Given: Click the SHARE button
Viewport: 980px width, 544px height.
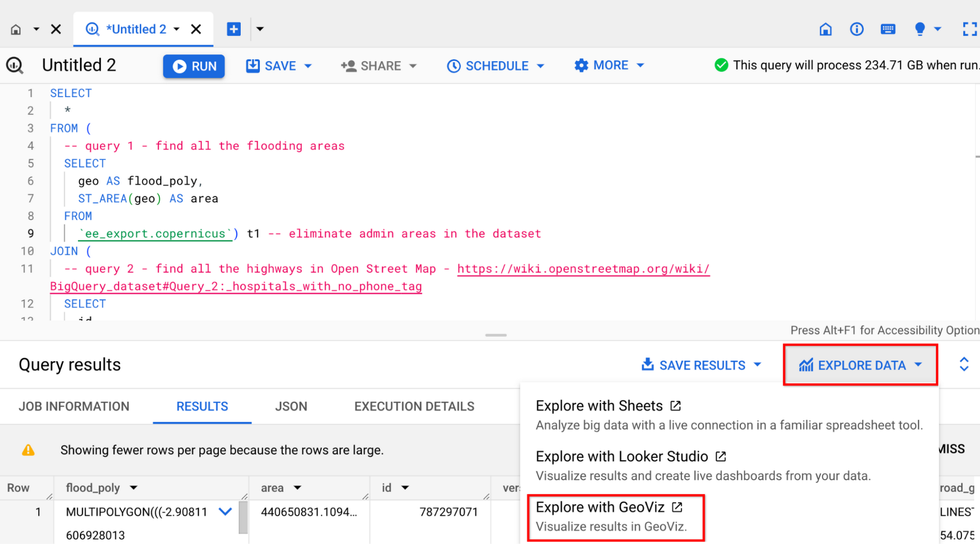Looking at the screenshot, I should [x=371, y=66].
